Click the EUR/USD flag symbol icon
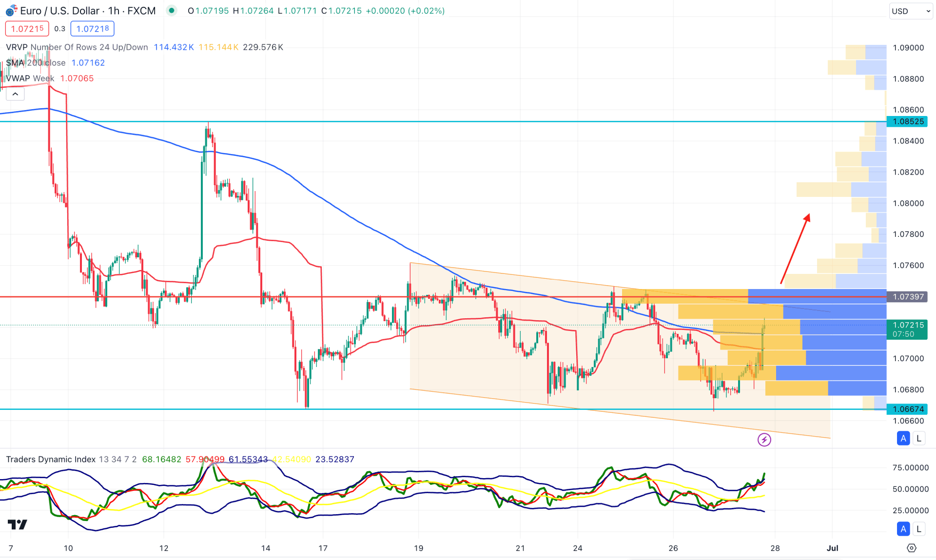 (11, 11)
